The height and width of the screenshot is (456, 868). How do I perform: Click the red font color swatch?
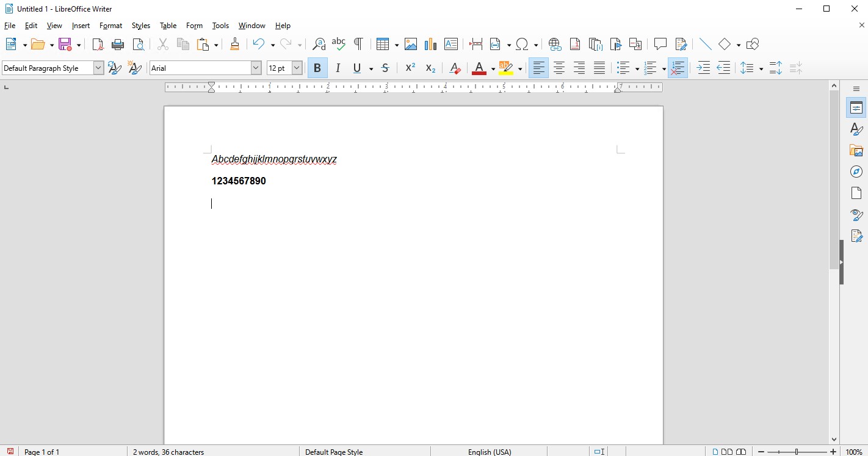pyautogui.click(x=479, y=68)
